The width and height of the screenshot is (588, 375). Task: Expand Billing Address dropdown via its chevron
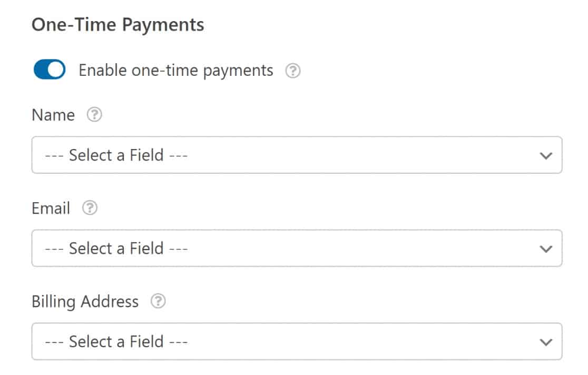[546, 342]
